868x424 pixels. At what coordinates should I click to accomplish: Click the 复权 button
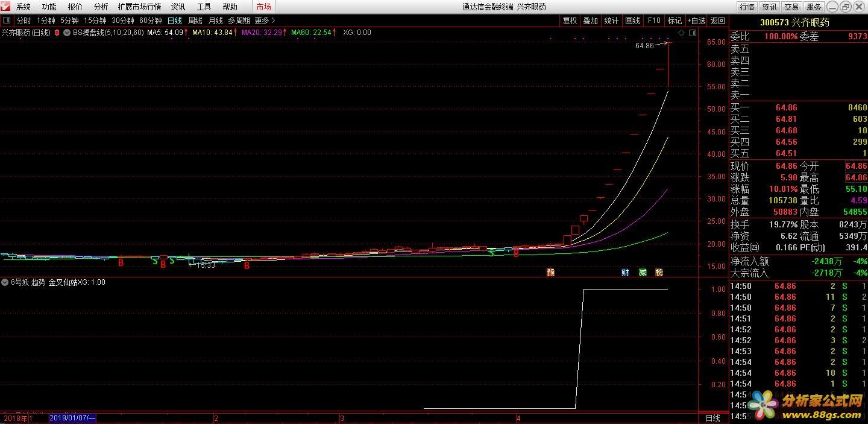click(570, 21)
